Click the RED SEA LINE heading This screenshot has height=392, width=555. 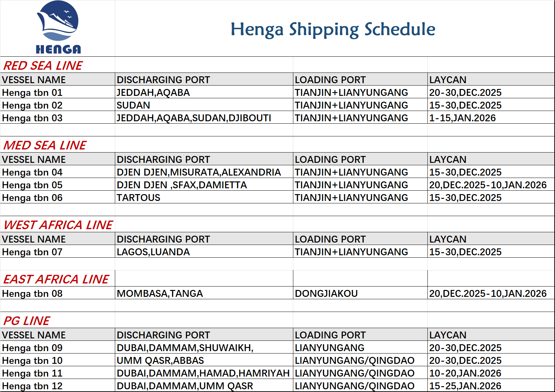[43, 66]
